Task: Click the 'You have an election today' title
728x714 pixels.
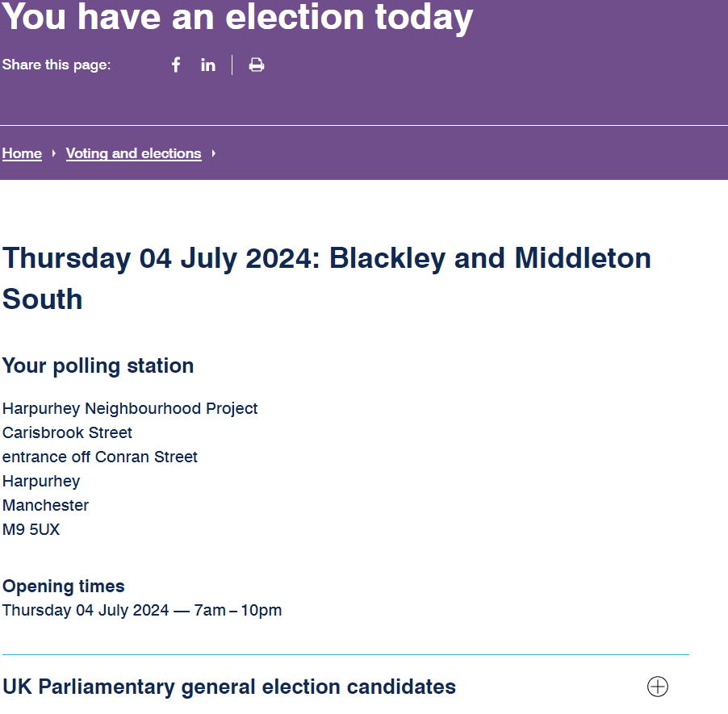Action: [x=237, y=18]
